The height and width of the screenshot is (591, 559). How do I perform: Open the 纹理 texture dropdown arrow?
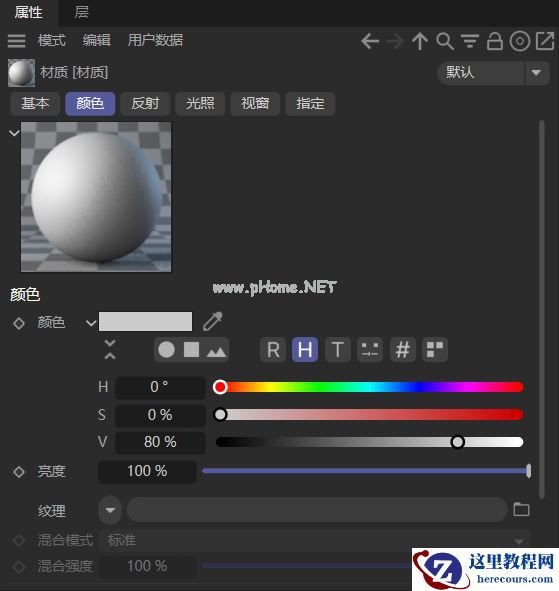pyautogui.click(x=110, y=510)
